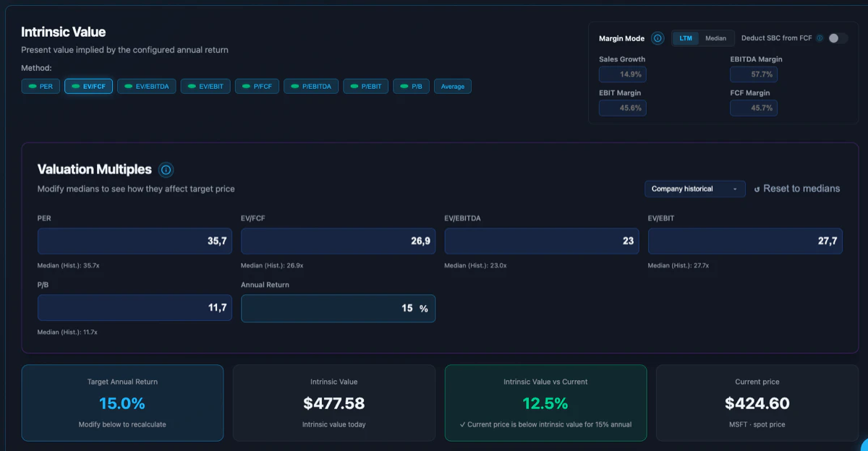Screen dimensions: 868x451
Task: Click Reset to medians
Action: 796,189
